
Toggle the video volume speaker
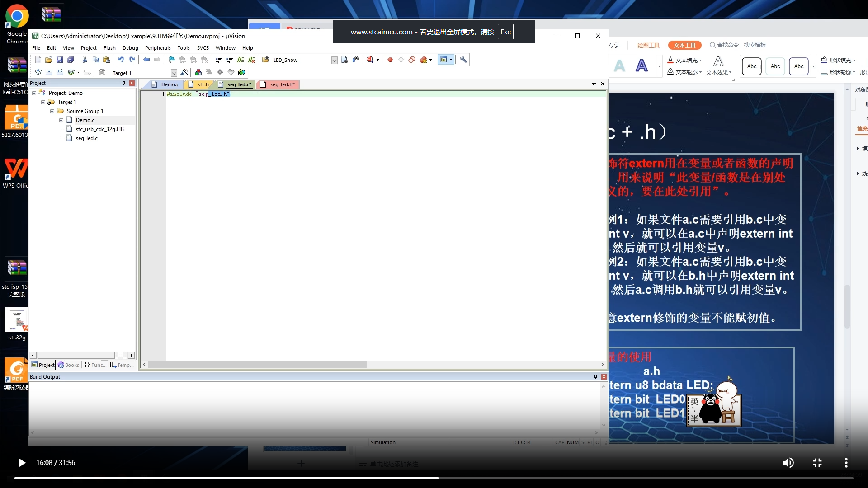[788, 463]
